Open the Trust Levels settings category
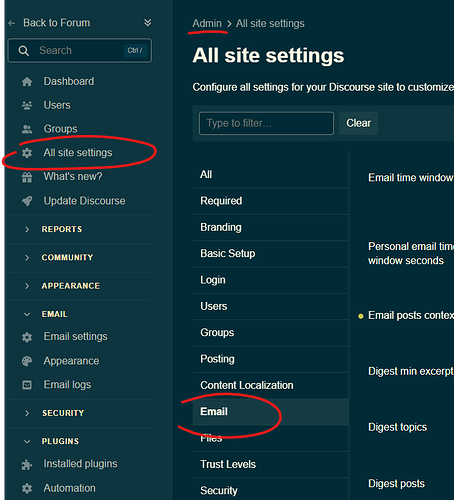 [270, 464]
